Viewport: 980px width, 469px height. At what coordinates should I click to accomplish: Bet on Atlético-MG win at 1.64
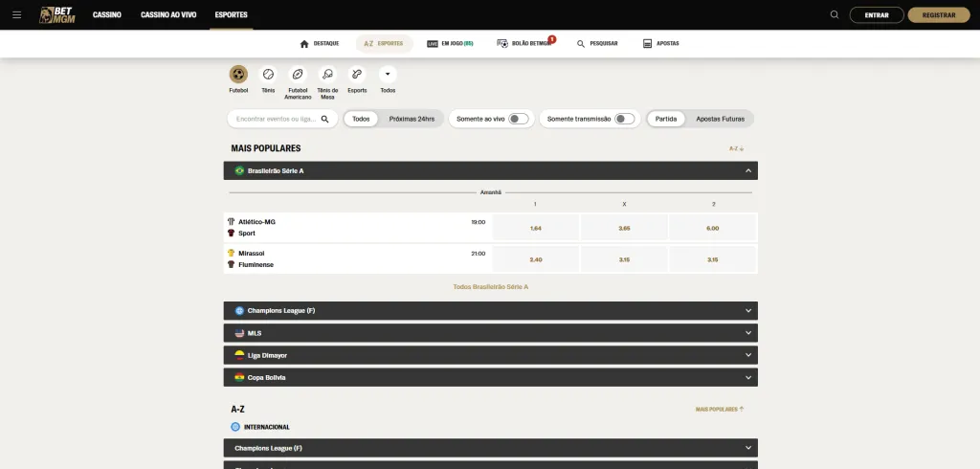point(536,228)
